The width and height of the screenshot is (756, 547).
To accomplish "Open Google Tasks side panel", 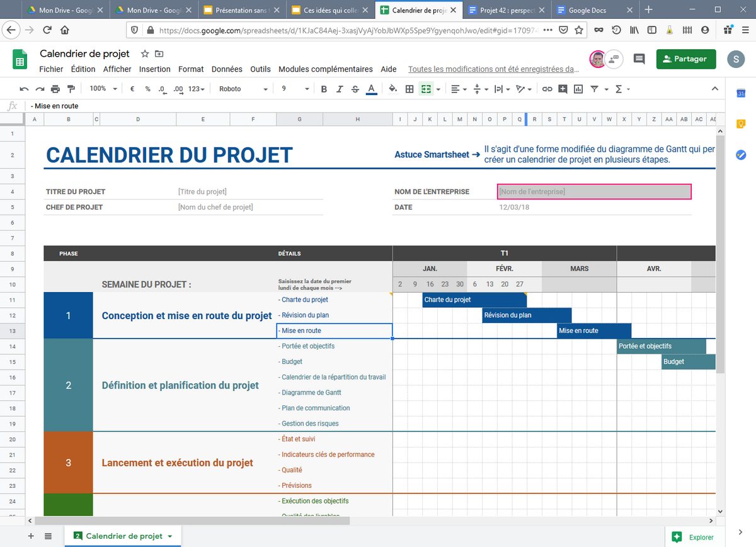I will pos(742,155).
